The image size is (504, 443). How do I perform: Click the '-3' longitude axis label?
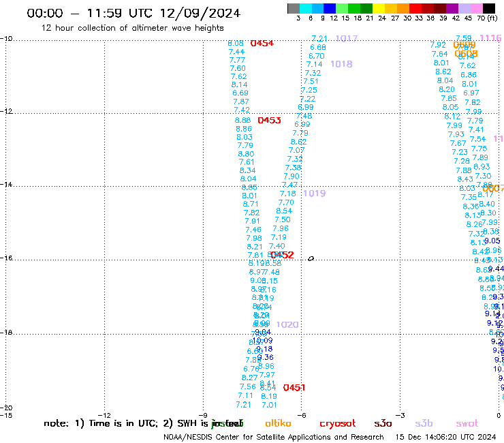tap(400, 415)
